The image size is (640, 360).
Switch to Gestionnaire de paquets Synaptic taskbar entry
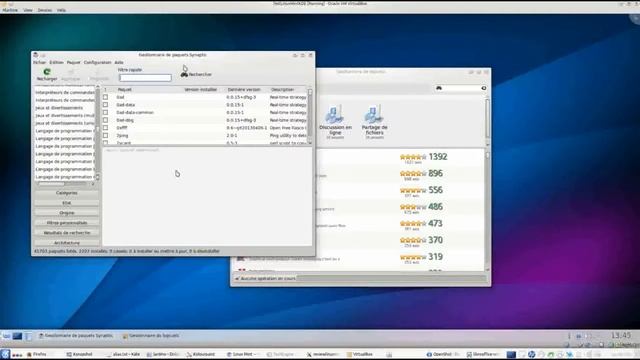click(x=76, y=336)
